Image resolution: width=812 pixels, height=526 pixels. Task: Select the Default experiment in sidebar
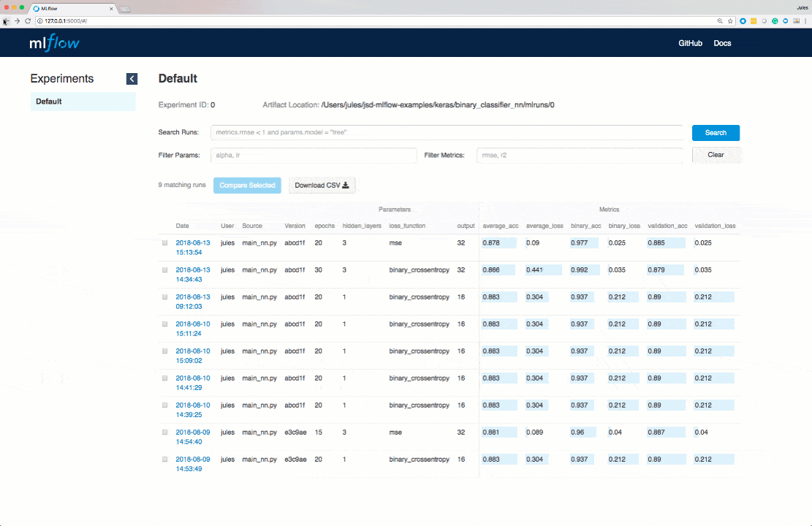(x=49, y=102)
